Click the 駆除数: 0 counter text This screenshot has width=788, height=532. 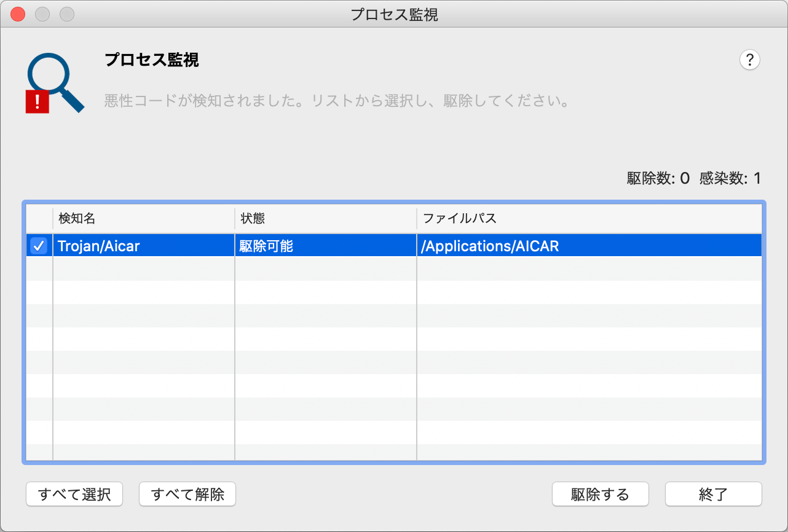[658, 179]
